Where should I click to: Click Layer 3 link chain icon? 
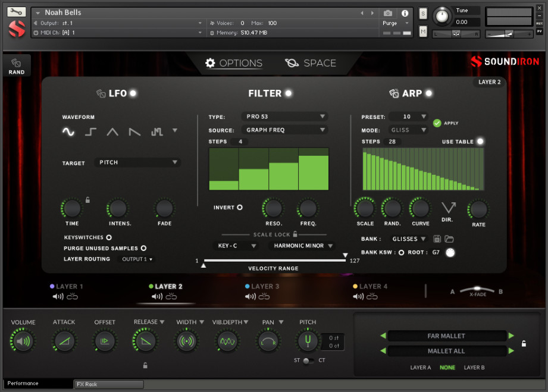(x=264, y=297)
